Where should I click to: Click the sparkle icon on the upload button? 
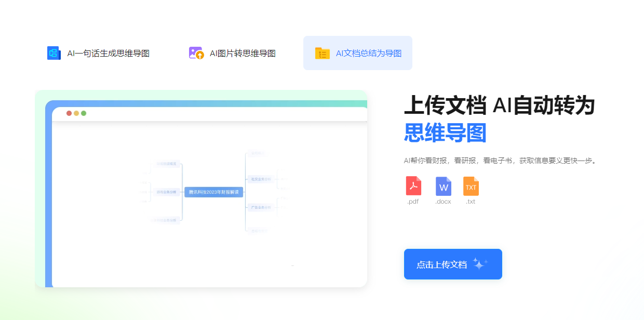pyautogui.click(x=481, y=263)
